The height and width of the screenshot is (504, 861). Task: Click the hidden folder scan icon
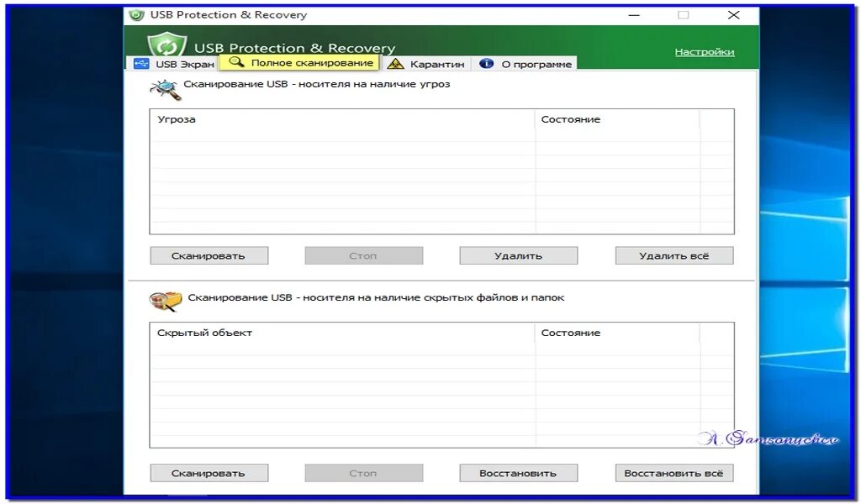[166, 301]
